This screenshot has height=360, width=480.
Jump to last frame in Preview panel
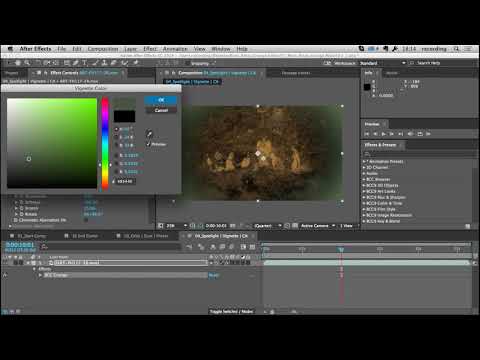(x=401, y=134)
